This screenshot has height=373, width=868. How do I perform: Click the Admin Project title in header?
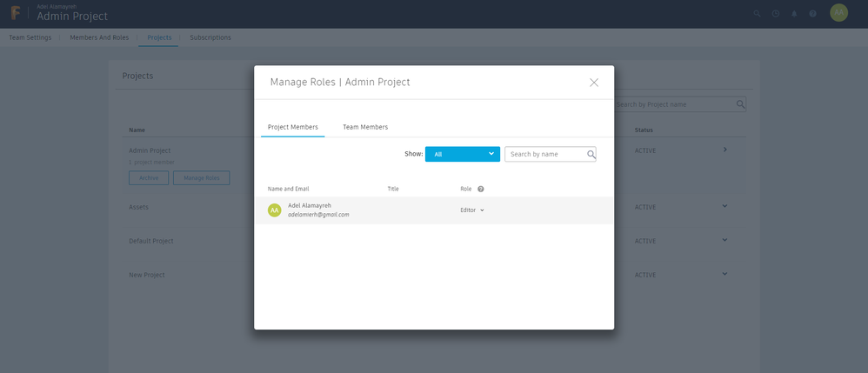(72, 17)
